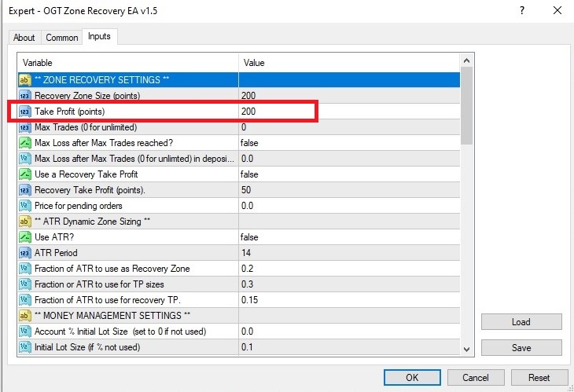The height and width of the screenshot is (392, 574).
Task: Select "Price for pending orders" row label
Action: pos(79,206)
